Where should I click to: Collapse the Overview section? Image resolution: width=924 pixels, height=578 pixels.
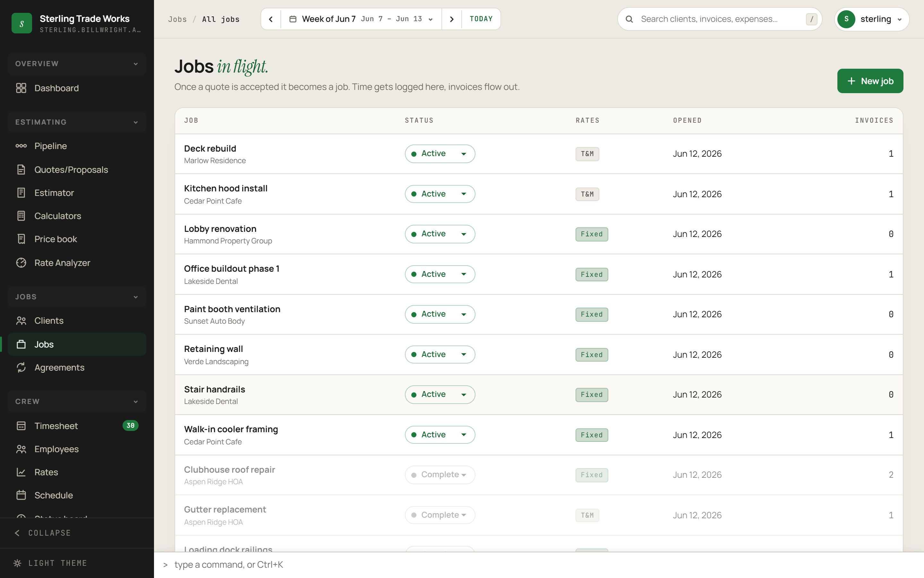point(77,64)
